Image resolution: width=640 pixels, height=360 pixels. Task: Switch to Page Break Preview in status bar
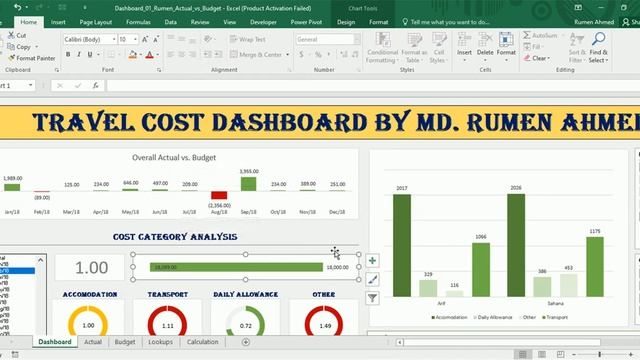click(560, 354)
